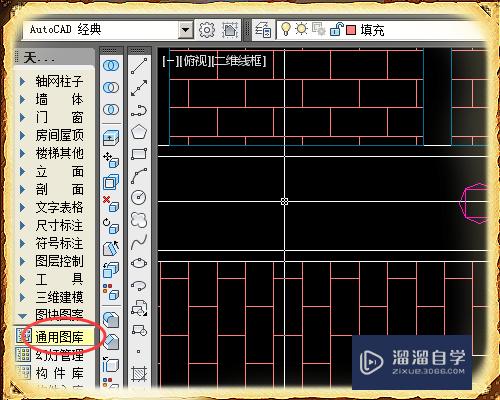Viewport: 500px width, 400px height.
Task: Toggle viewport freeze icon for 填充 layer
Action: [319, 29]
